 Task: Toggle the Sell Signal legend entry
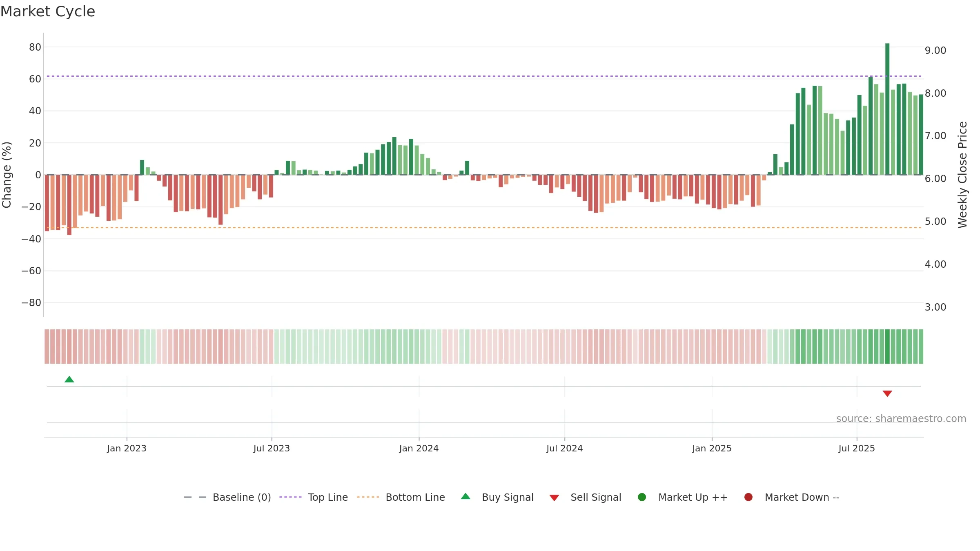pos(585,498)
